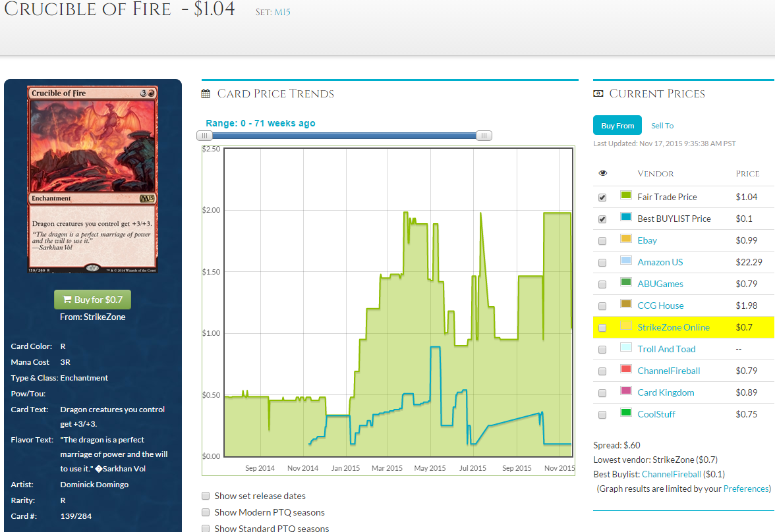Check the Troll And Toad checkbox
The width and height of the screenshot is (775, 532).
pyautogui.click(x=602, y=349)
